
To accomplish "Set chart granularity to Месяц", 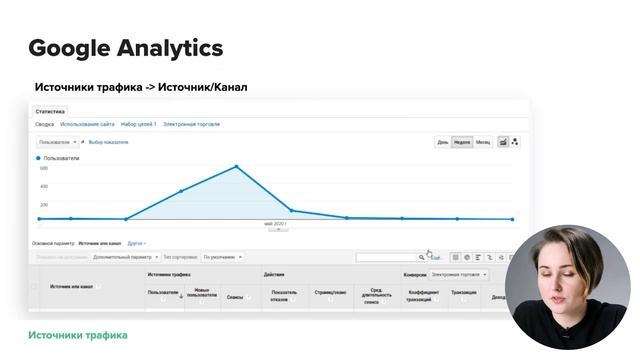I will [x=483, y=142].
